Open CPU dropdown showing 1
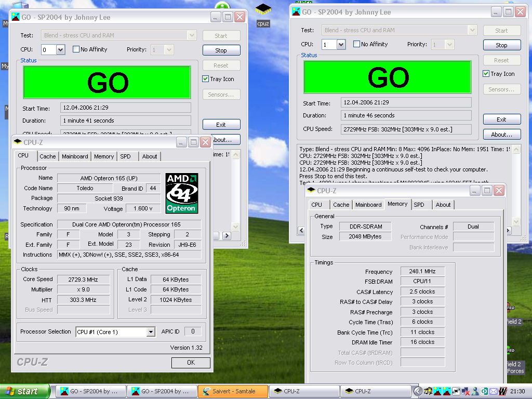This screenshot has width=532, height=399. tap(341, 45)
